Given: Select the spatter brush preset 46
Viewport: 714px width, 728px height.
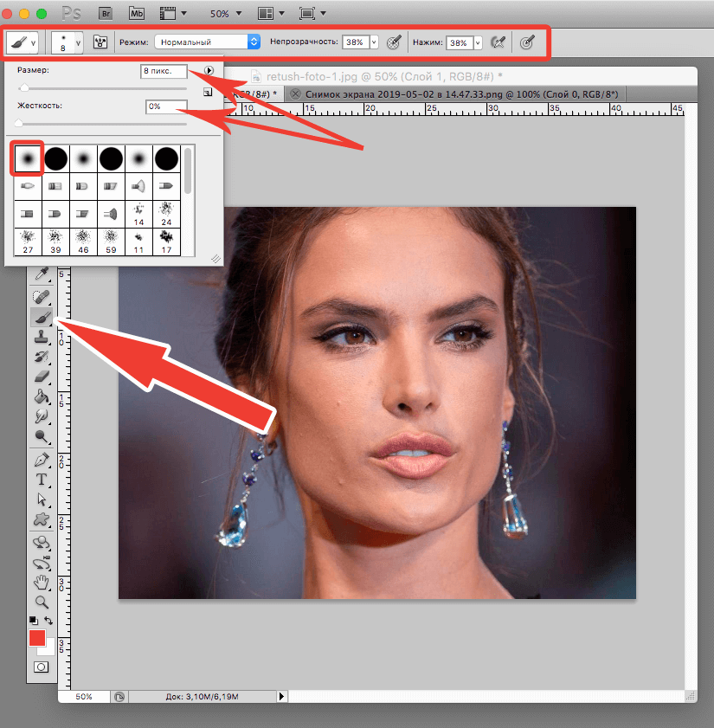Looking at the screenshot, I should point(84,242).
